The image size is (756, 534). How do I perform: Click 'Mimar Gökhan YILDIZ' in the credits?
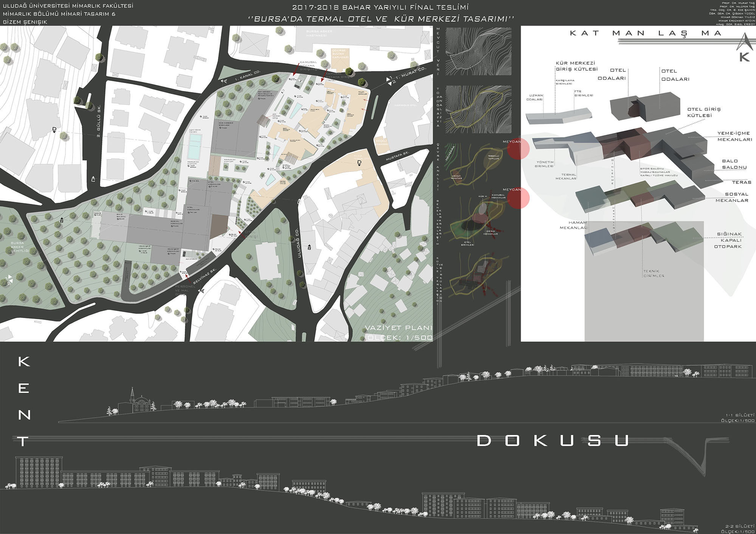pyautogui.click(x=737, y=17)
